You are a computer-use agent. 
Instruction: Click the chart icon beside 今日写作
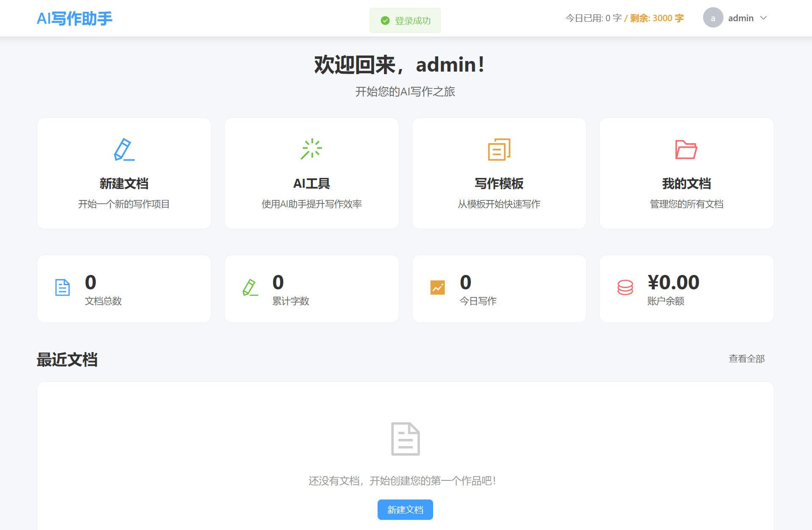pyautogui.click(x=438, y=287)
